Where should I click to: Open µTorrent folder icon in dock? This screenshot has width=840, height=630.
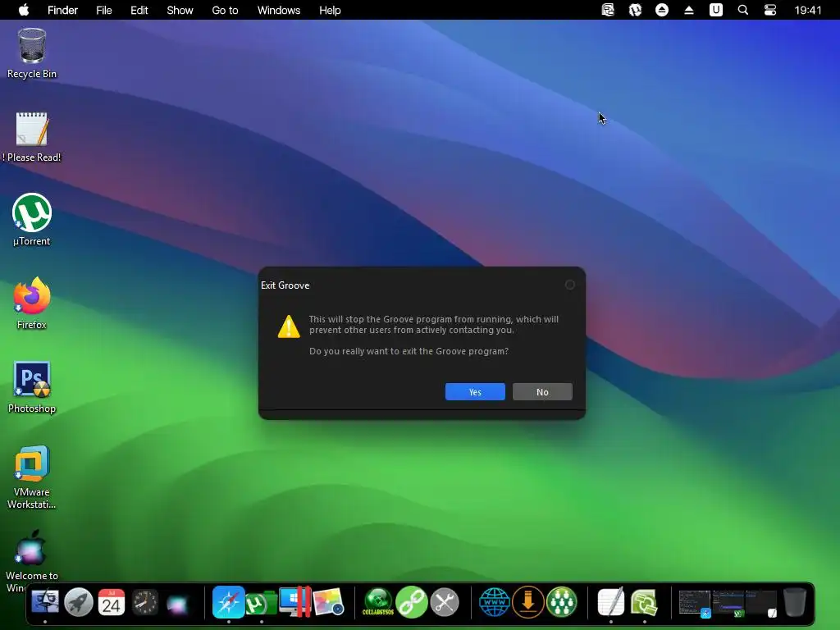(x=262, y=603)
